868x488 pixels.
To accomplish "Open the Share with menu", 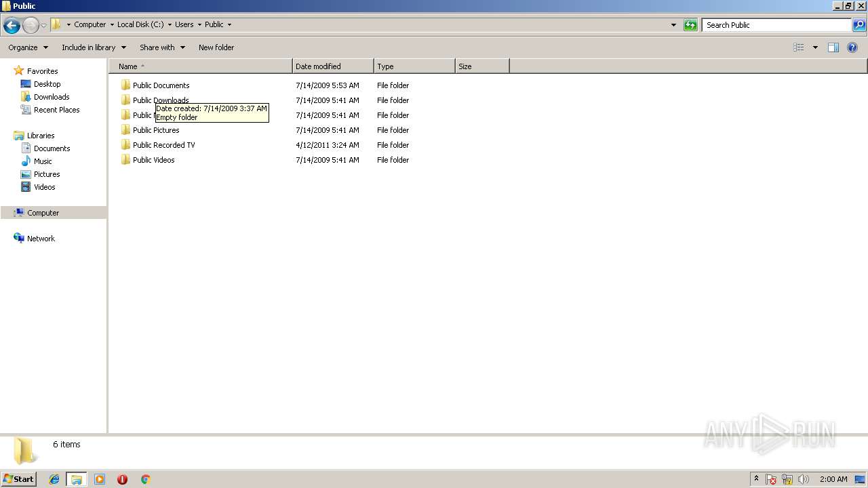I will [162, 47].
